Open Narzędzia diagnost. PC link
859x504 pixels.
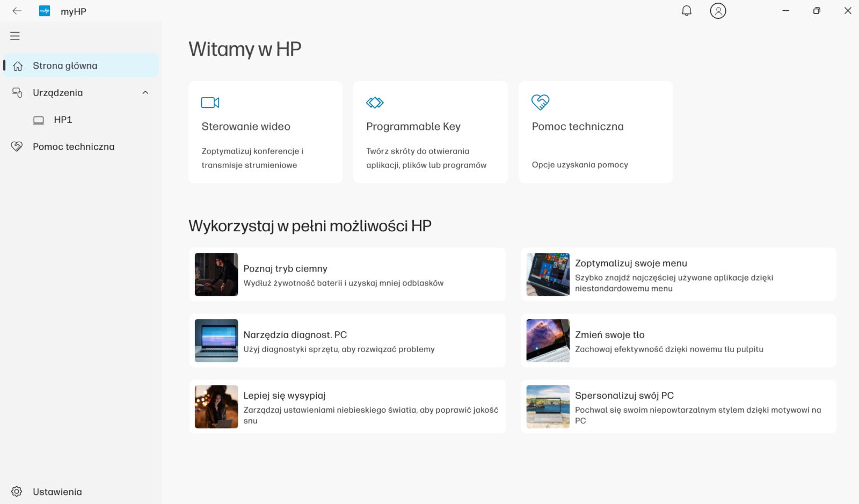coord(295,335)
